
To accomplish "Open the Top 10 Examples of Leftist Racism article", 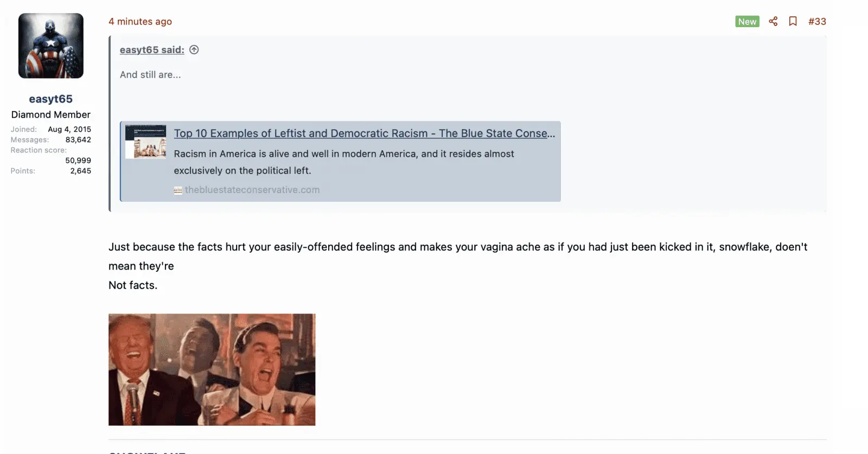I will (363, 133).
